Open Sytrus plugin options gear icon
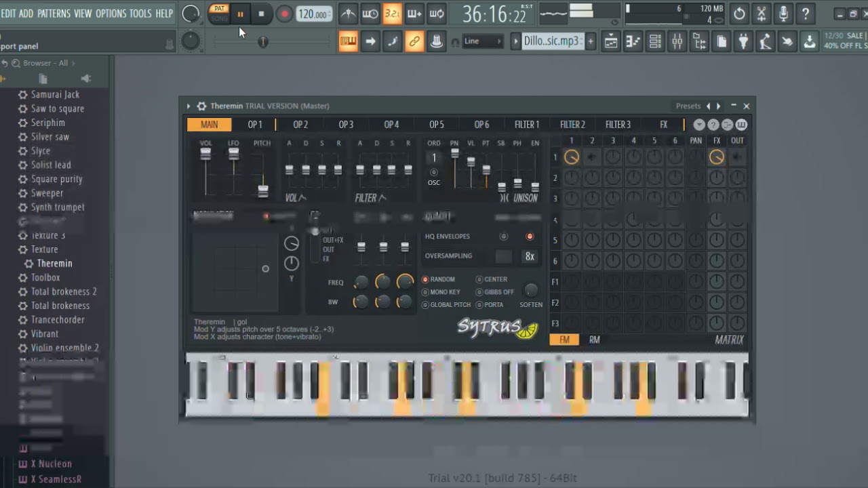Screen dimensions: 868x488 click(x=201, y=106)
